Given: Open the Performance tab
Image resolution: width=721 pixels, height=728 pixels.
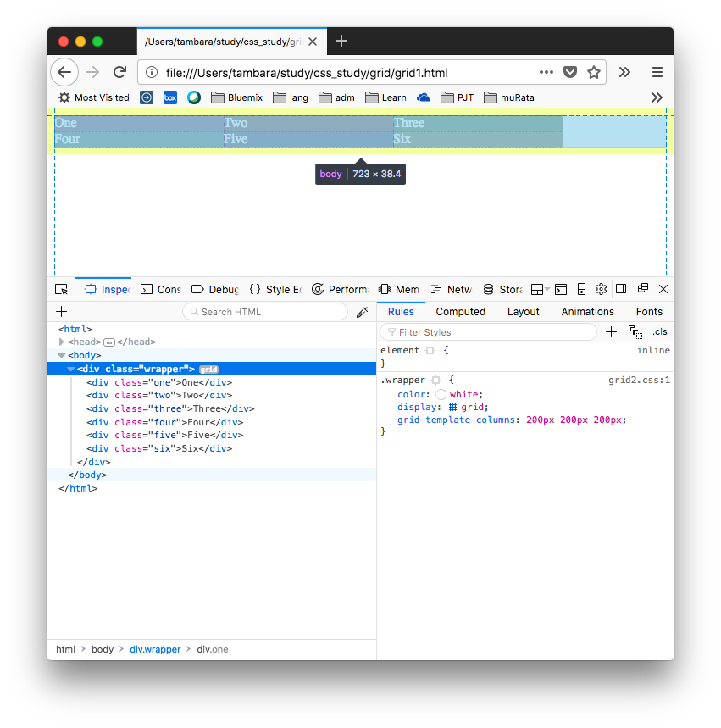Looking at the screenshot, I should click(x=340, y=289).
